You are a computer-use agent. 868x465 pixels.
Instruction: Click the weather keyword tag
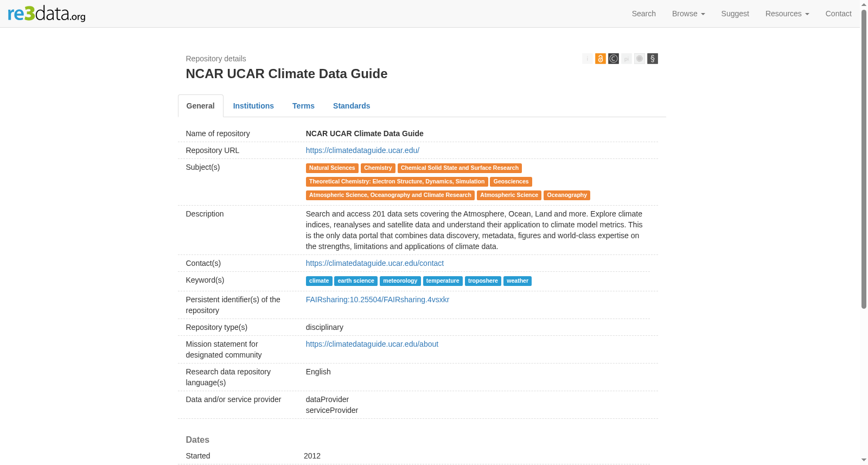point(518,281)
